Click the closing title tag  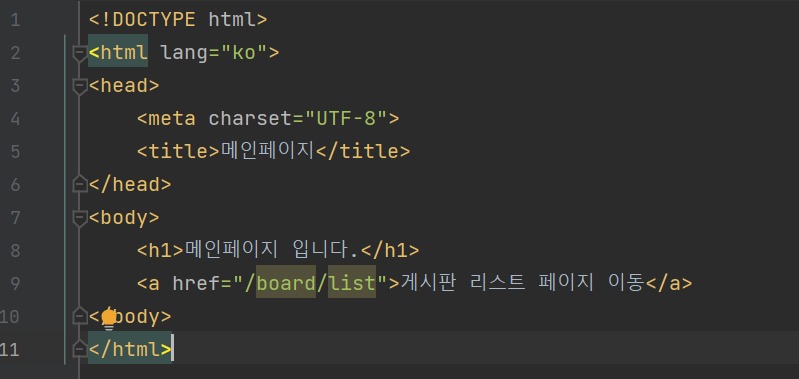pos(363,151)
